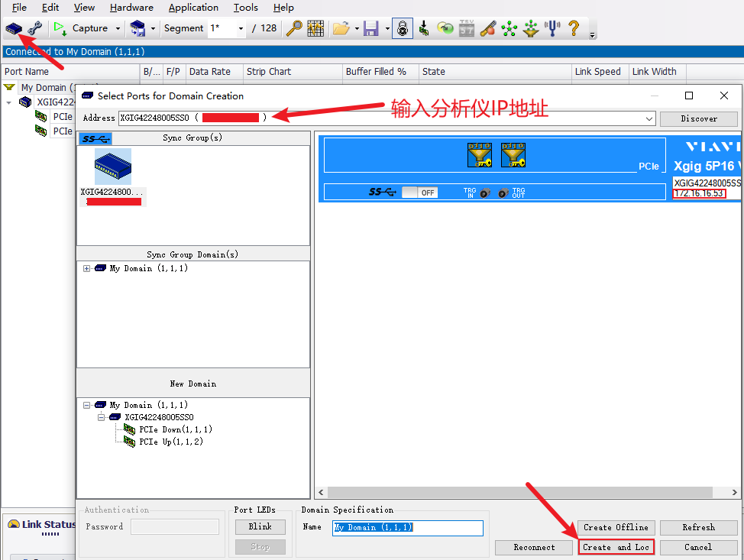Click the magnifying glass search icon

[x=294, y=28]
